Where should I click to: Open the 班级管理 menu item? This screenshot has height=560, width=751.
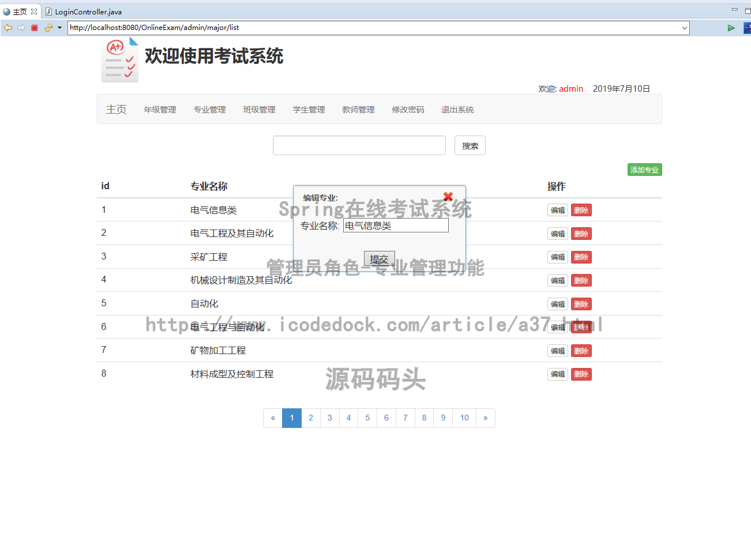[259, 110]
